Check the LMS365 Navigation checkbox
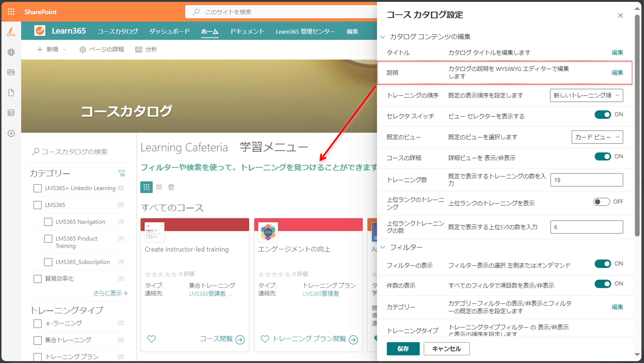The image size is (644, 363). [x=48, y=222]
